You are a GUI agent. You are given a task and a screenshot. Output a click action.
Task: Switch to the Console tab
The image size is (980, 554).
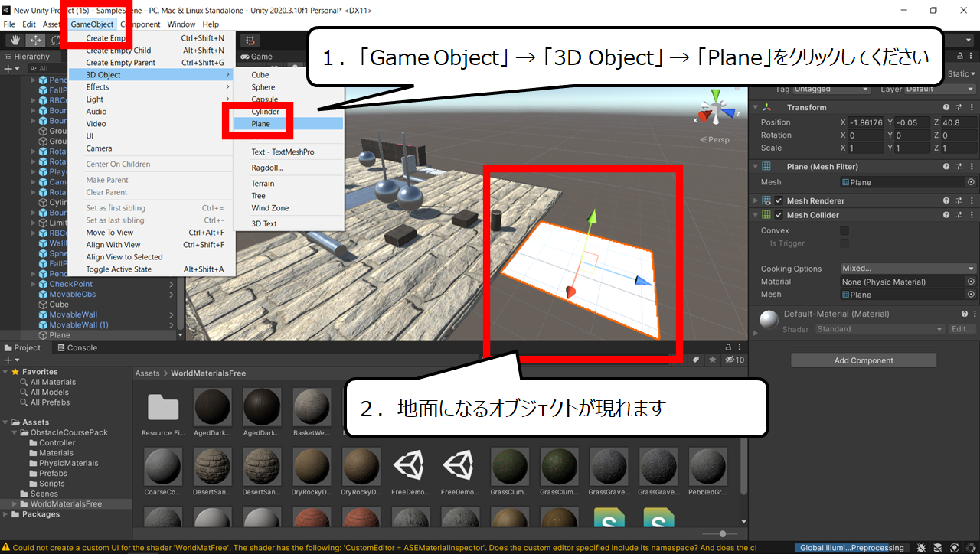(x=77, y=348)
